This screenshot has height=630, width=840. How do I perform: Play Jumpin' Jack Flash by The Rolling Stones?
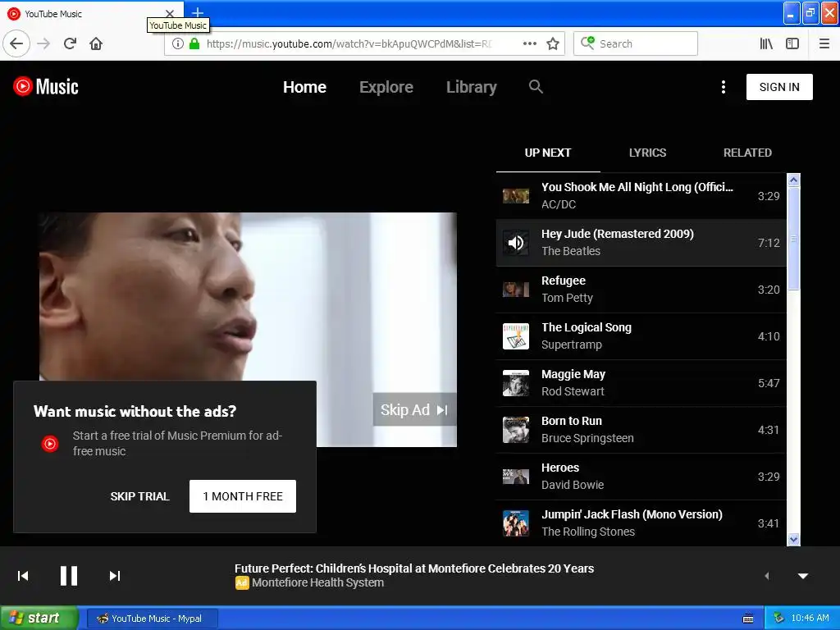click(641, 523)
